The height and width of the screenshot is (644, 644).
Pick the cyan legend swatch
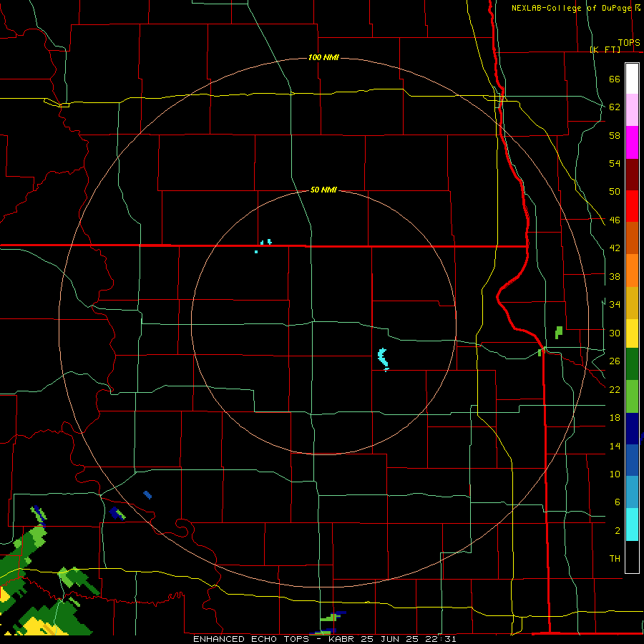point(632,525)
